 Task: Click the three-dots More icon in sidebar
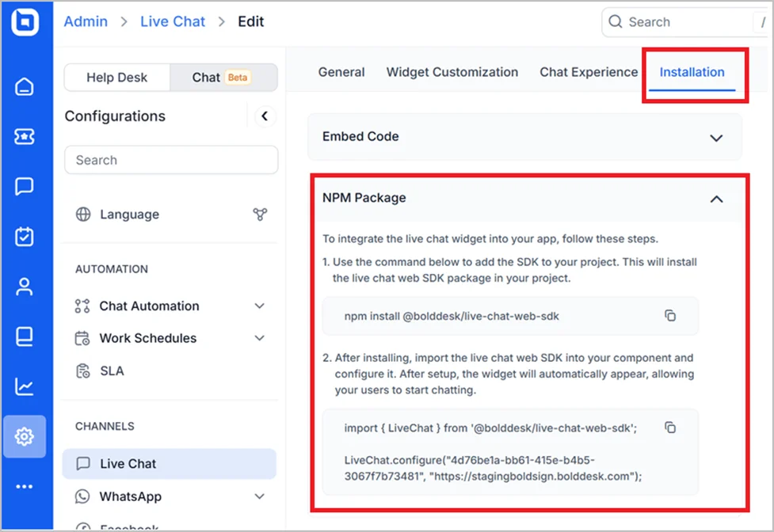click(x=25, y=487)
